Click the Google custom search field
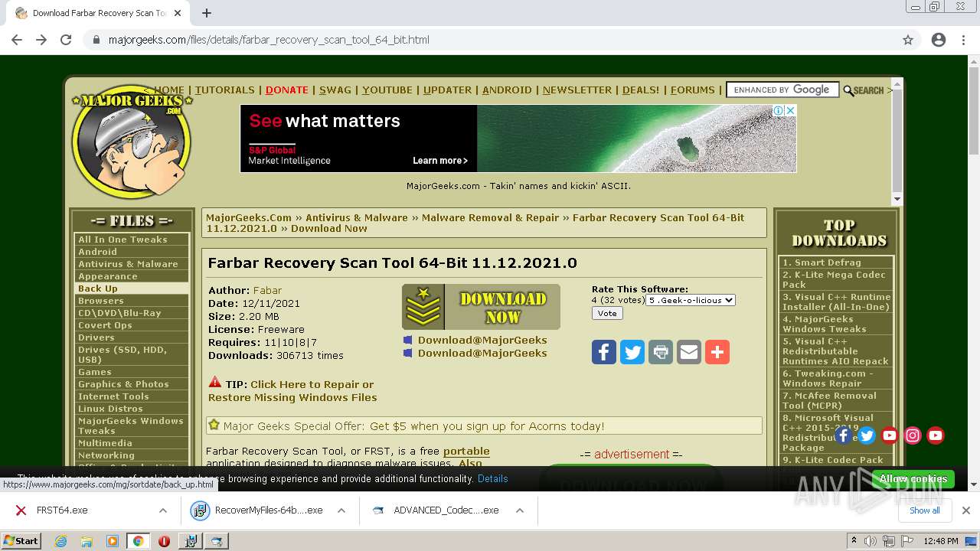The width and height of the screenshot is (980, 551). 782,90
